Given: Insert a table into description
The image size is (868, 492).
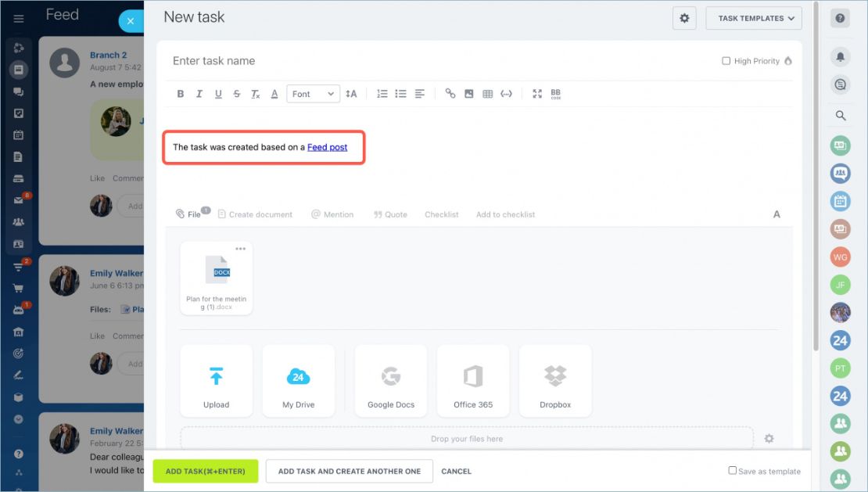Looking at the screenshot, I should (488, 94).
